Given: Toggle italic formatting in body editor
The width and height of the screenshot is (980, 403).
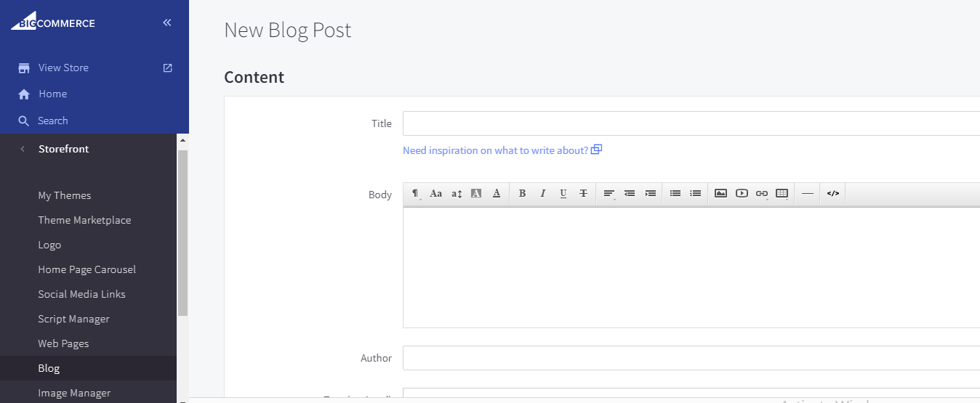Looking at the screenshot, I should point(542,193).
